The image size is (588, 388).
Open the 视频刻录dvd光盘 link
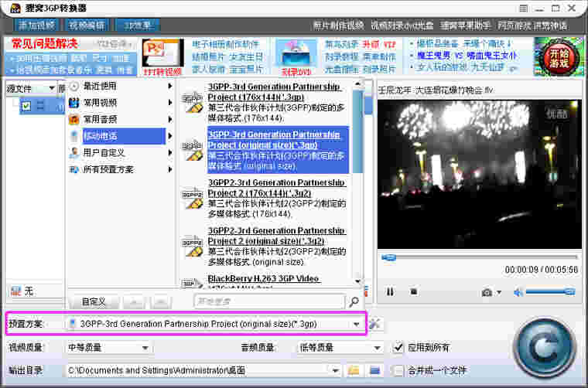[402, 26]
